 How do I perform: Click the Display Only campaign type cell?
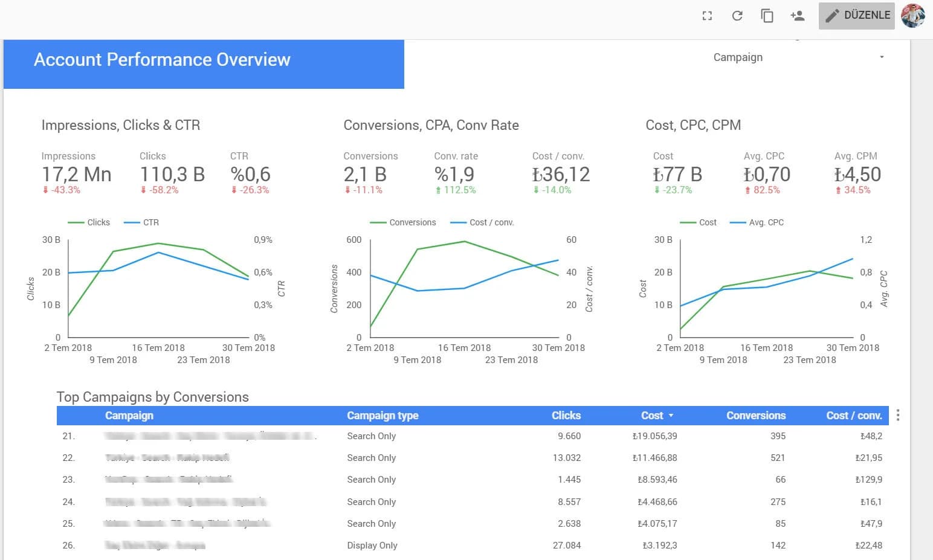372,546
